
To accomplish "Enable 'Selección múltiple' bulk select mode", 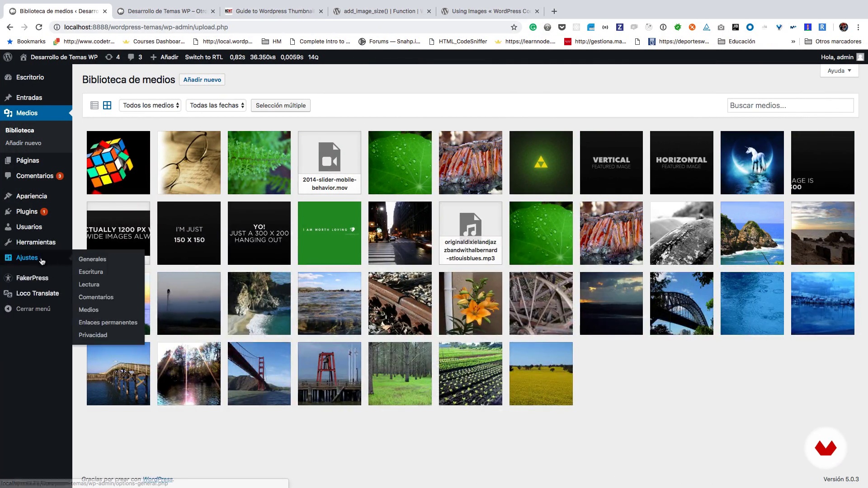I will coord(281,105).
